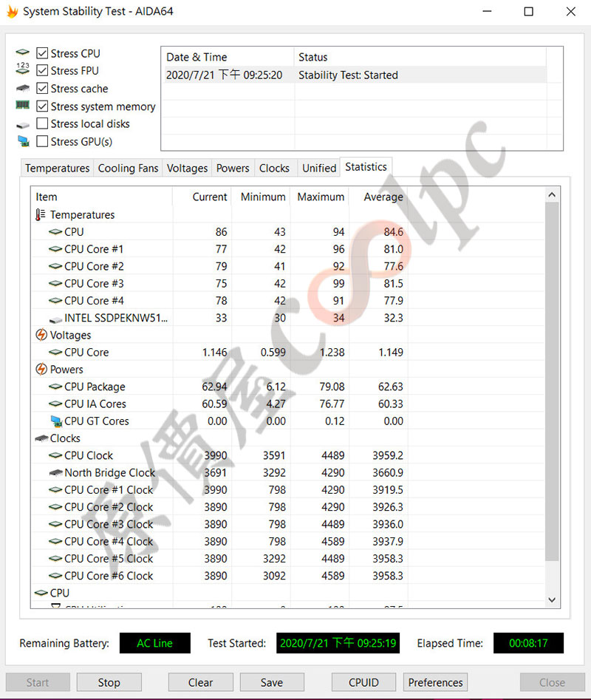Viewport: 591px width, 700px height.
Task: Click the statistics list scrollbar thumb
Action: (x=552, y=381)
